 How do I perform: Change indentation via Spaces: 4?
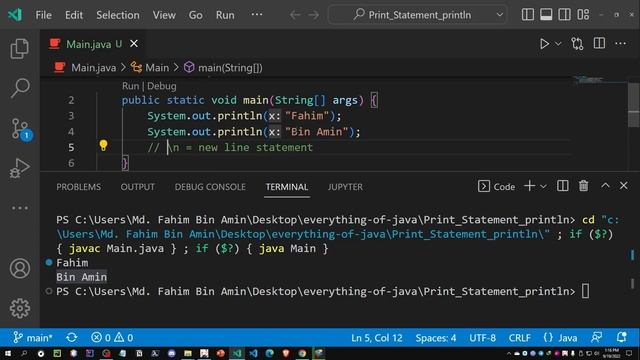coord(436,338)
